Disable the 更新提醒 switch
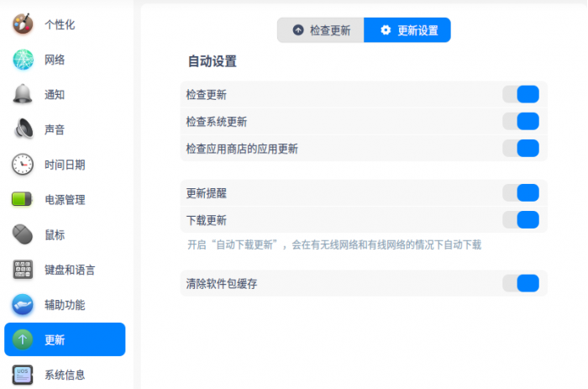Viewport: 588px width, 389px height. pos(521,192)
